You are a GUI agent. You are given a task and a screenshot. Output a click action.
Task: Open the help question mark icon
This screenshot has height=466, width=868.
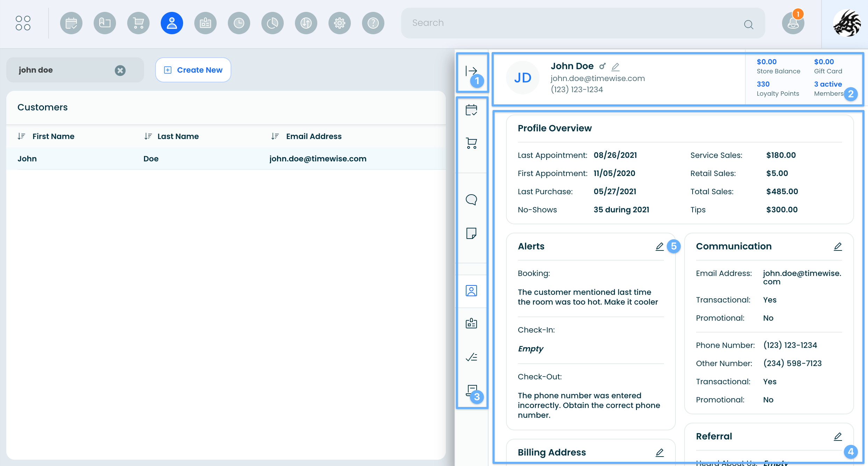pos(373,23)
